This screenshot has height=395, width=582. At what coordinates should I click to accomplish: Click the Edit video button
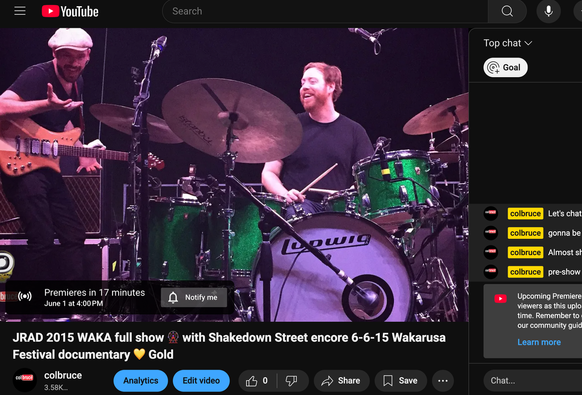201,381
